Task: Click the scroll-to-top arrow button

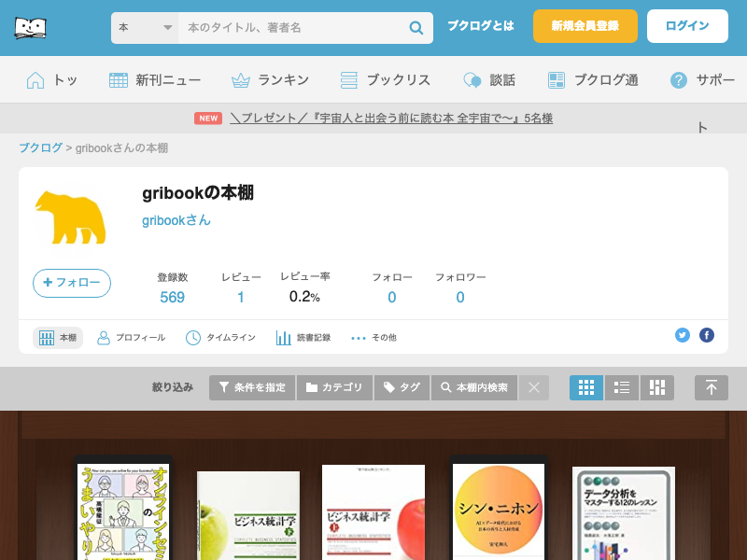Action: 712,387
